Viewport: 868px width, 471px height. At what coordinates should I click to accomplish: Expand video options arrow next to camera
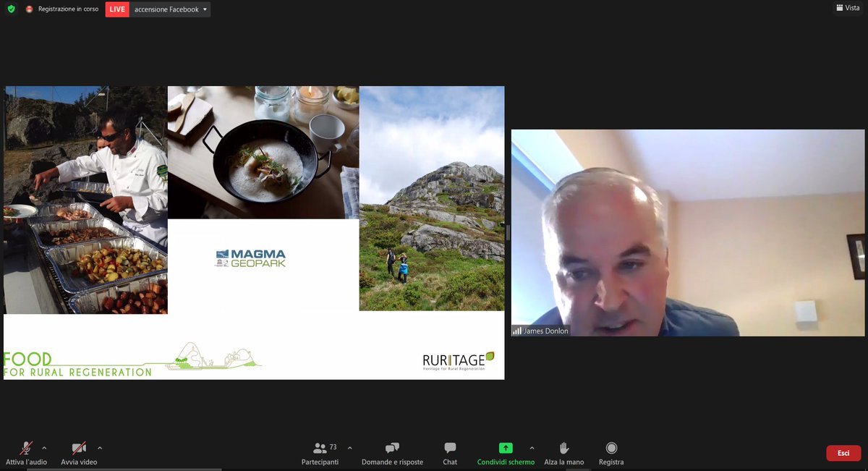coord(100,448)
